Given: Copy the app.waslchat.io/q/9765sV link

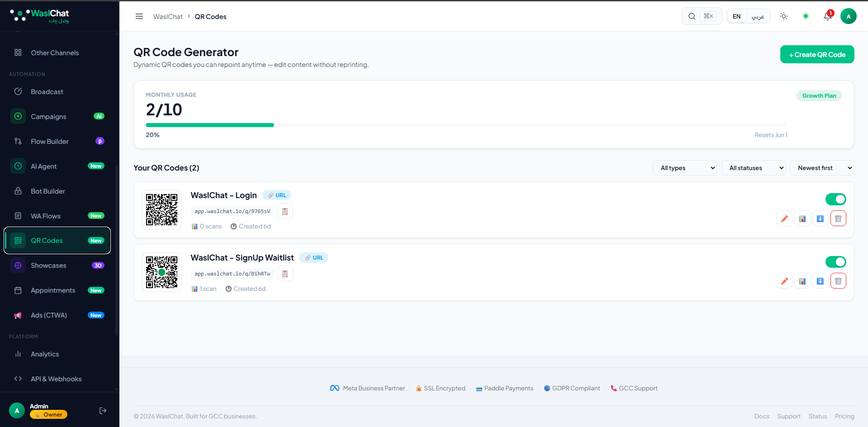Looking at the screenshot, I should [285, 211].
